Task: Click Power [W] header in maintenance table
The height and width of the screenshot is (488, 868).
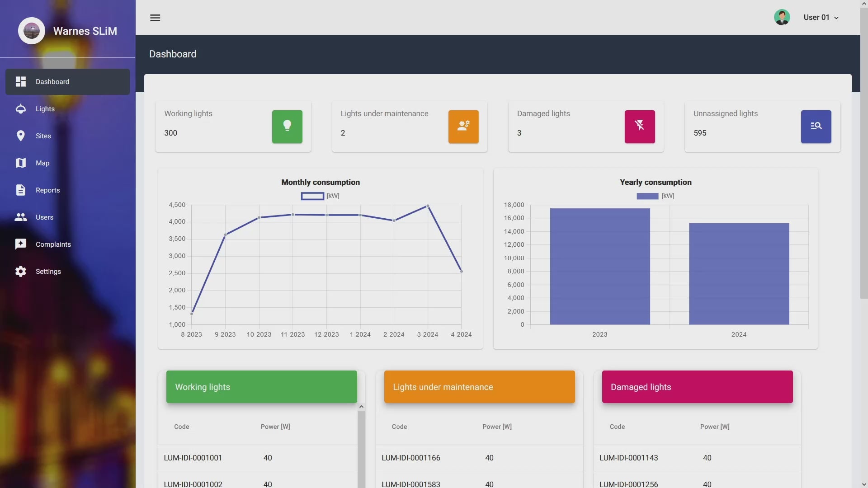Action: point(497,427)
